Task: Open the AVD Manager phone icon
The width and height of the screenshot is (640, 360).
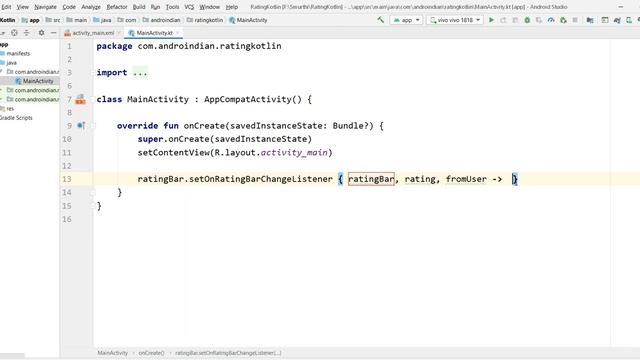Action: tap(629, 20)
